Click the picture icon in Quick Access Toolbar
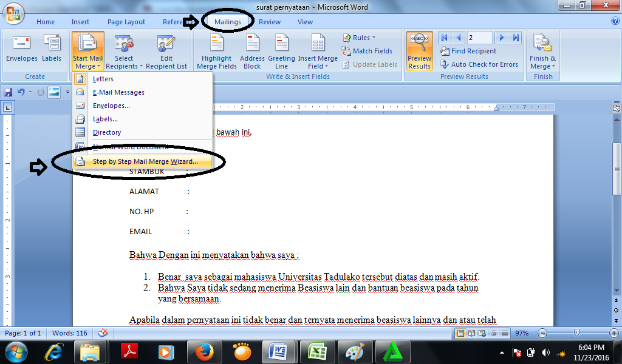 click(54, 92)
